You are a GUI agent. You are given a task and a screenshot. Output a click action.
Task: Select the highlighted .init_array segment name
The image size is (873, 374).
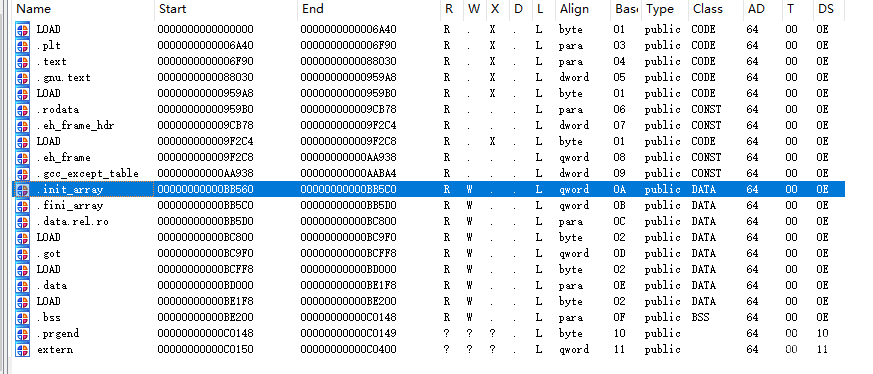(x=70, y=190)
